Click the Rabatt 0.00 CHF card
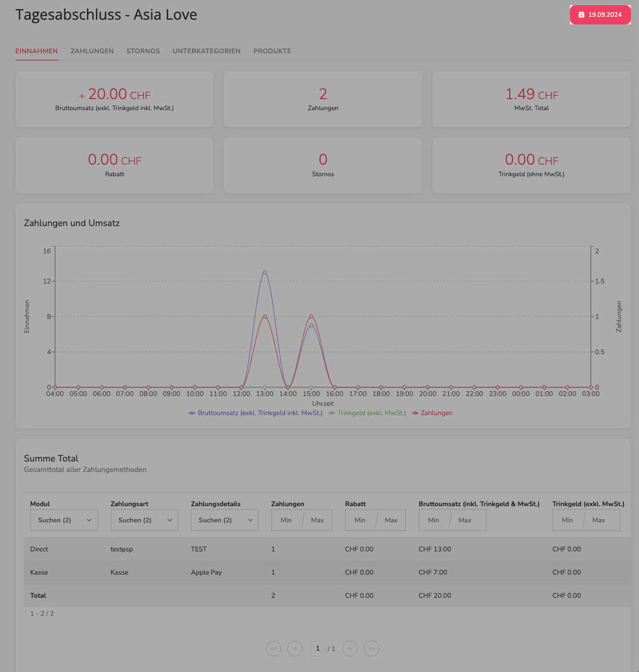The height and width of the screenshot is (672, 639). tap(114, 165)
